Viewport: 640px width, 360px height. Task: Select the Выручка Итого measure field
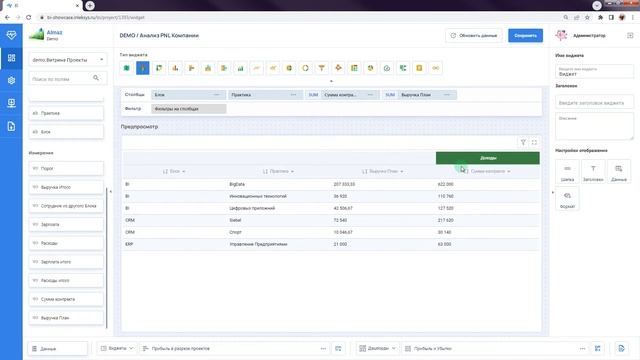coord(66,187)
